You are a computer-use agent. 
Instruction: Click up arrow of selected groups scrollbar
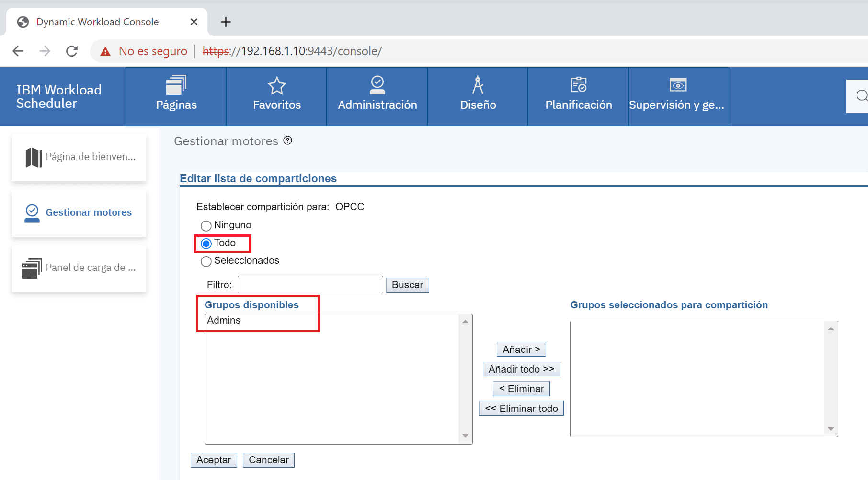click(831, 328)
